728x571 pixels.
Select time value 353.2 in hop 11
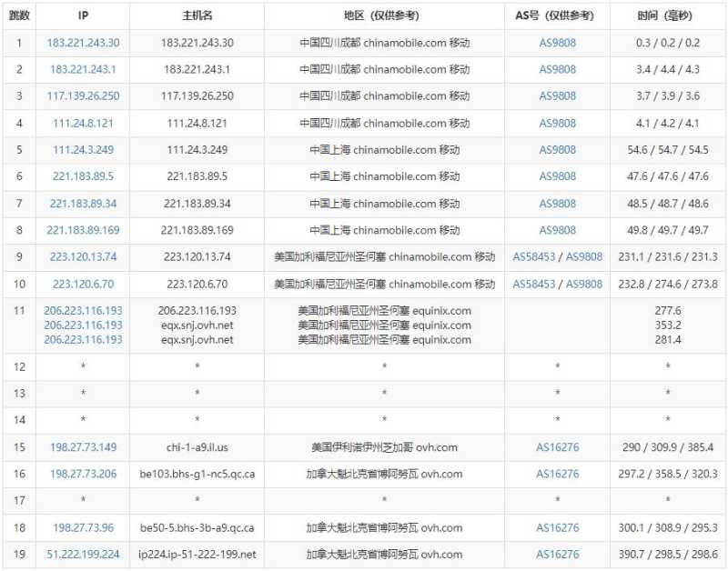point(668,326)
